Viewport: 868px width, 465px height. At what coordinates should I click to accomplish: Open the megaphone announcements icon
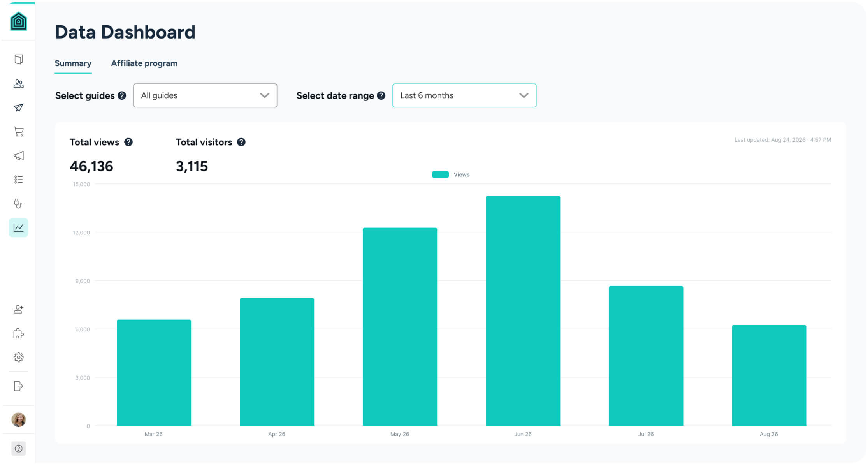coord(18,156)
